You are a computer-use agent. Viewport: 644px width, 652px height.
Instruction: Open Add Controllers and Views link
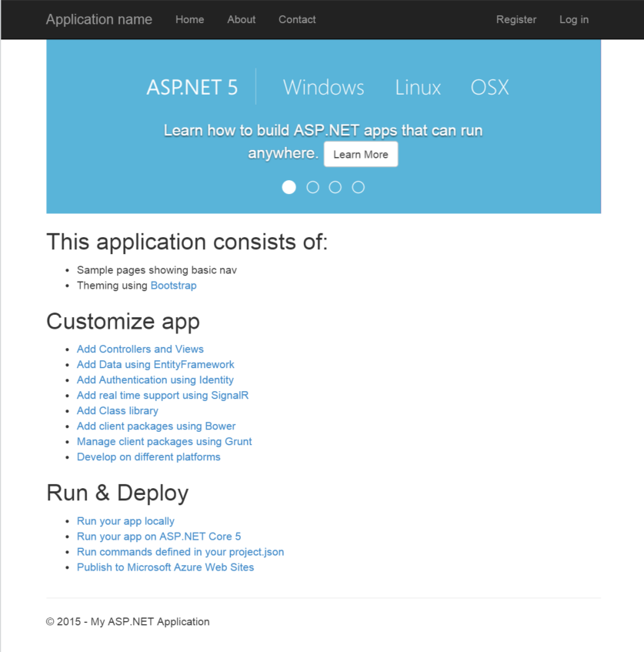coord(140,349)
